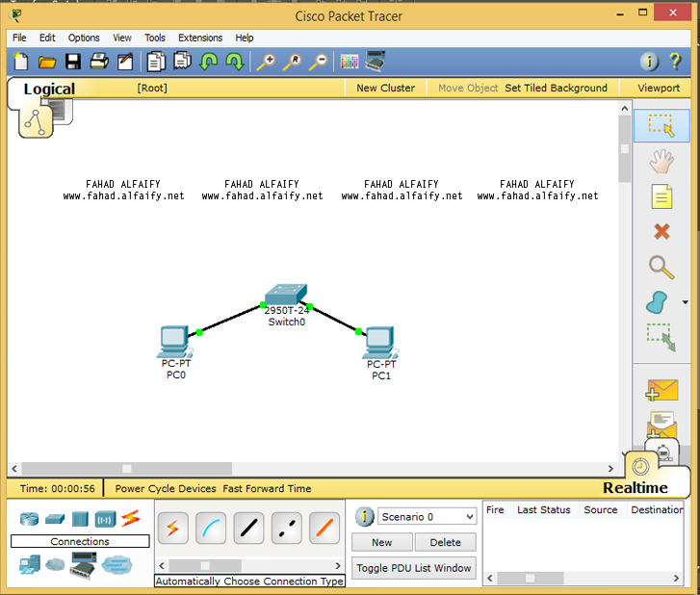700x595 pixels.
Task: Select the PC1 computer on canvas
Action: coord(380,343)
